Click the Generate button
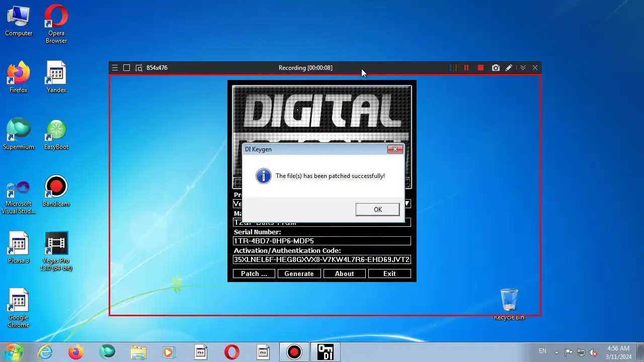Image resolution: width=644 pixels, height=362 pixels. click(x=299, y=274)
